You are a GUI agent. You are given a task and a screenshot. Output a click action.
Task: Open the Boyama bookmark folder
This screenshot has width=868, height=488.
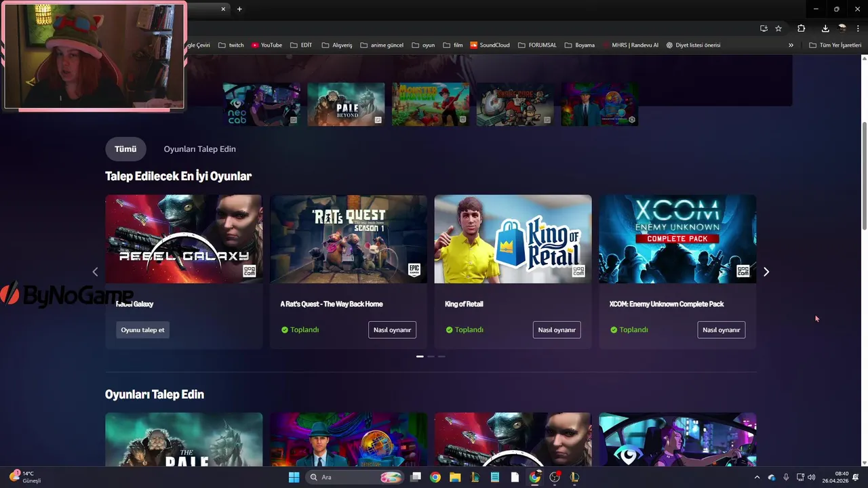[x=580, y=45]
